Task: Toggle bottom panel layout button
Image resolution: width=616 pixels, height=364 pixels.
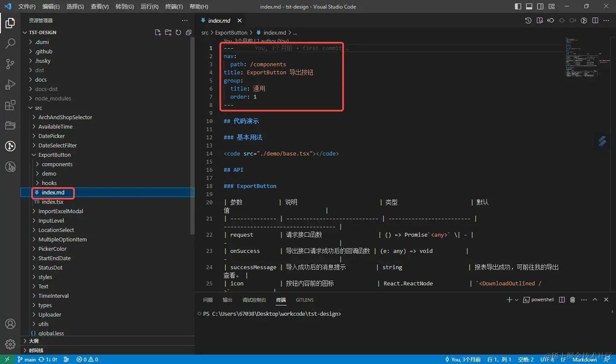Action: (x=529, y=6)
